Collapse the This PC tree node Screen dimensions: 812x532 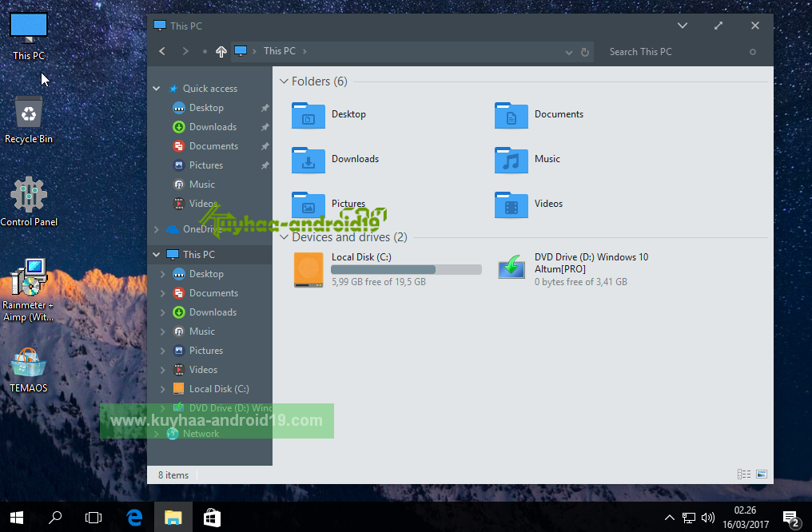[x=157, y=255]
